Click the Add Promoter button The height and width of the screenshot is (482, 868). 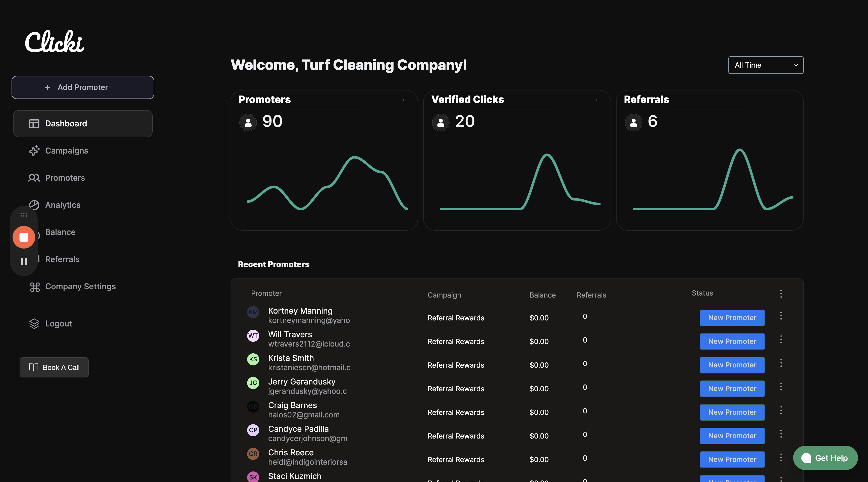point(83,87)
